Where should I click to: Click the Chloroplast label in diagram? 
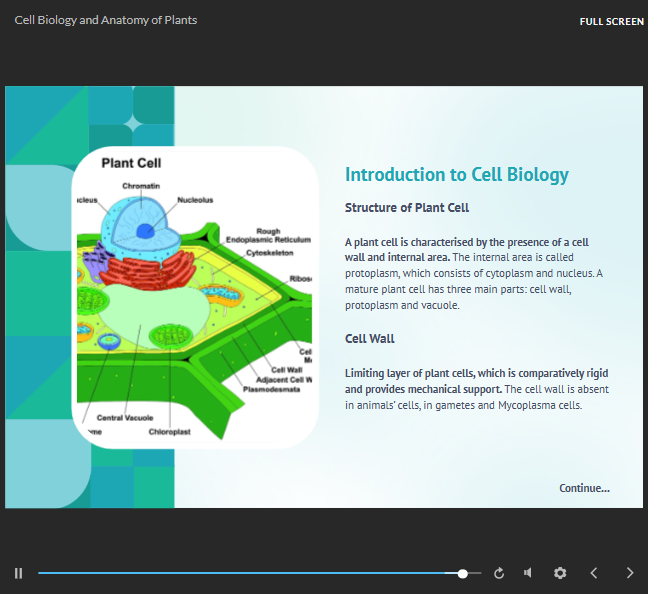coord(169,432)
